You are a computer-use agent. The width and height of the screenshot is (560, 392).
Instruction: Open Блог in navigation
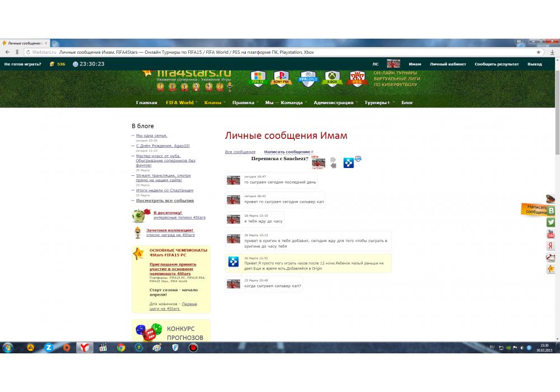pos(407,102)
